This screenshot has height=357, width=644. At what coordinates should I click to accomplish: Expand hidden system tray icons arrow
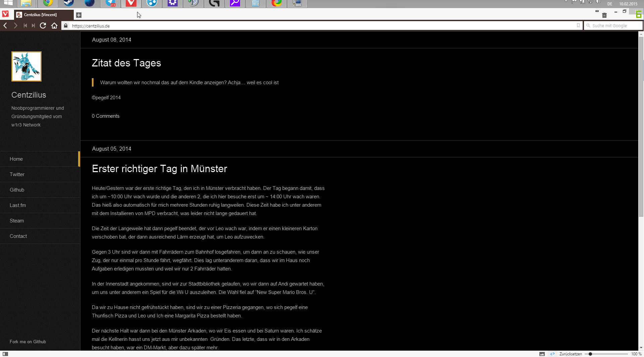tap(566, 1)
